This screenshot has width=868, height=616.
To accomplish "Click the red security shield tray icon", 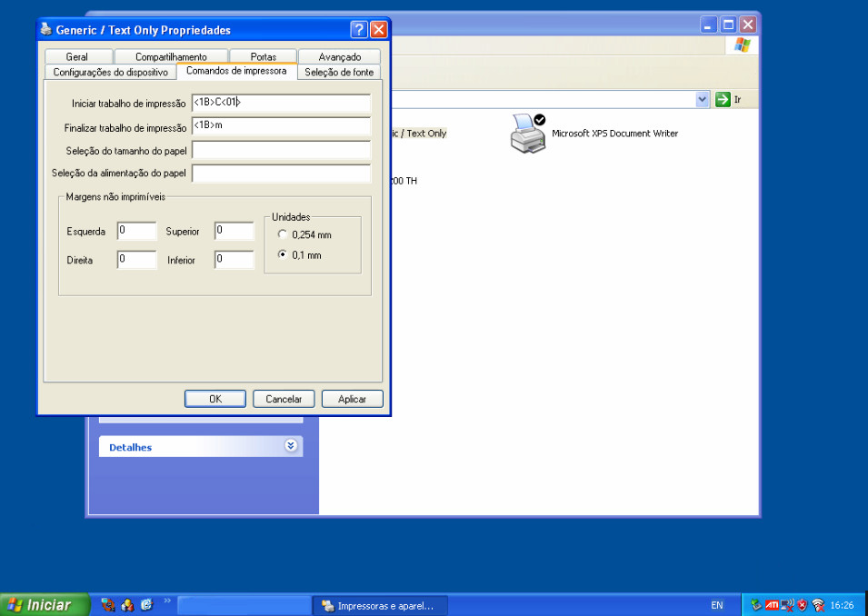I will pos(803,605).
